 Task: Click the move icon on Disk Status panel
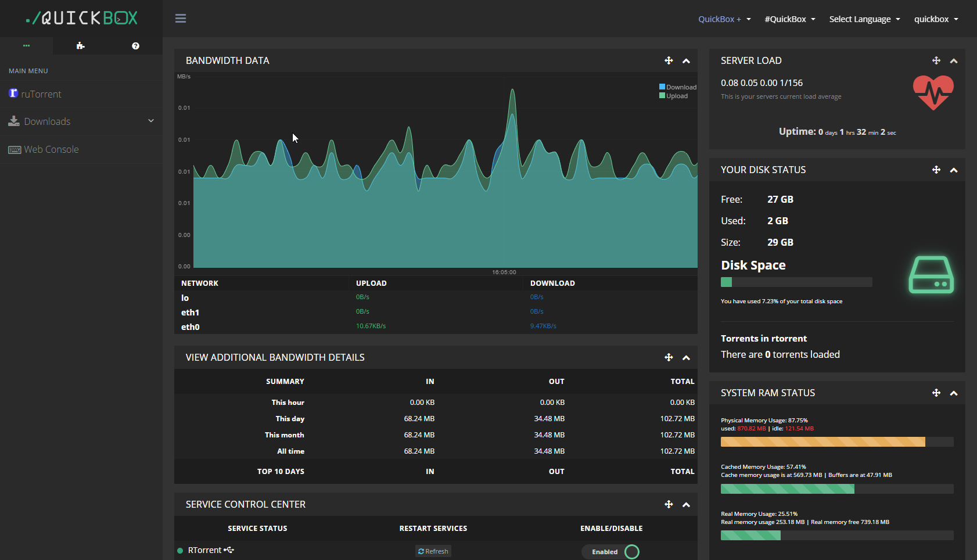936,170
